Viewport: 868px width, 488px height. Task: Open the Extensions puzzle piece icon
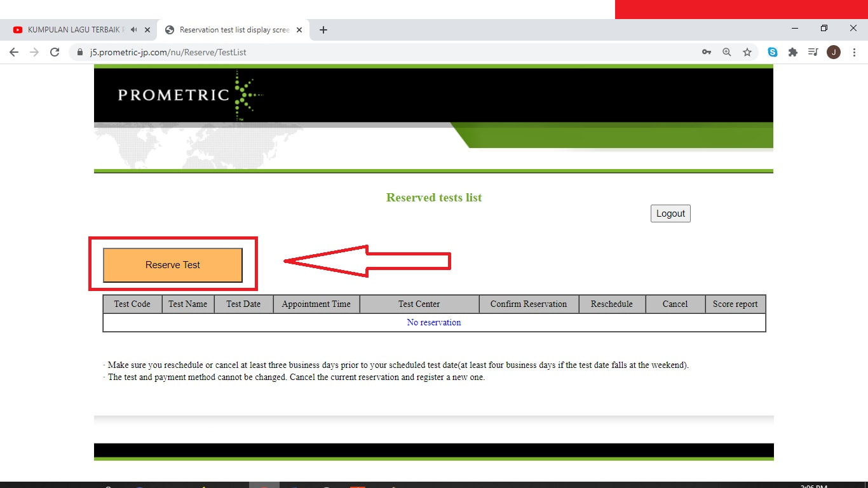click(793, 52)
